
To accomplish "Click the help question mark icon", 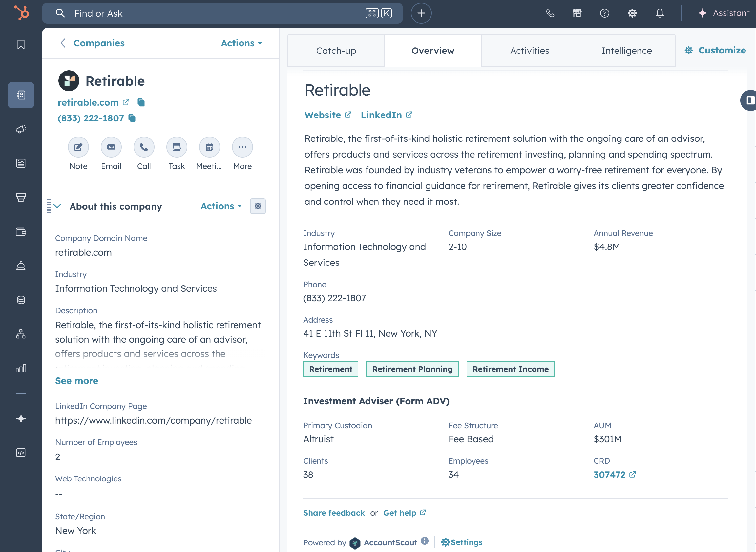I will (x=605, y=13).
